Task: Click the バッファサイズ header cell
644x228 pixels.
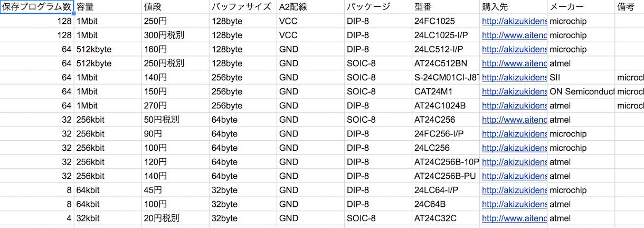Action: 243,7
